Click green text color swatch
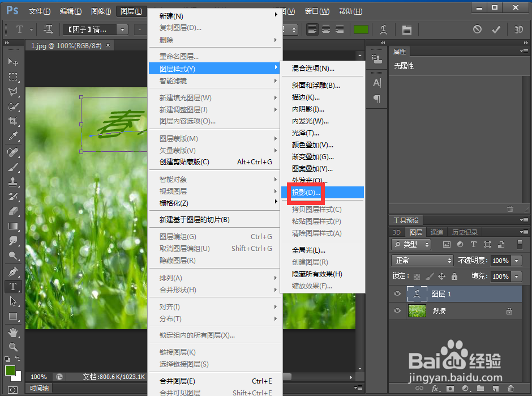The image size is (532, 396). (361, 29)
